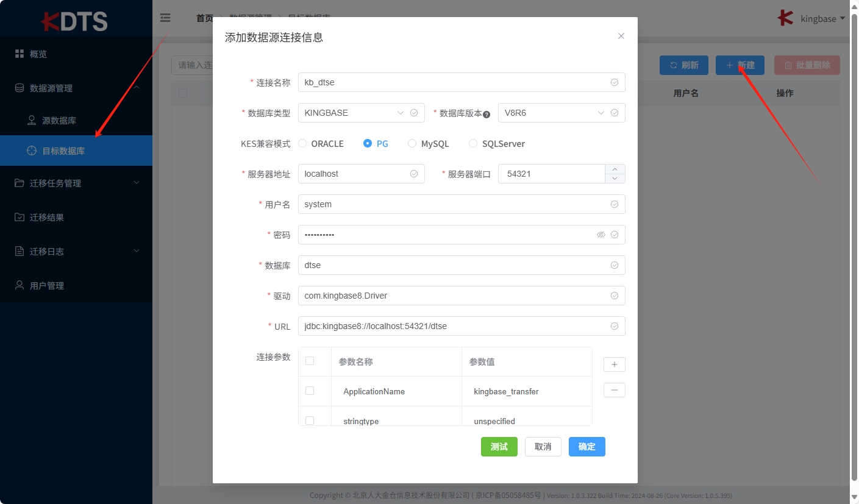The image size is (859, 504).
Task: Open the kingbase user dropdown
Action: 824,18
